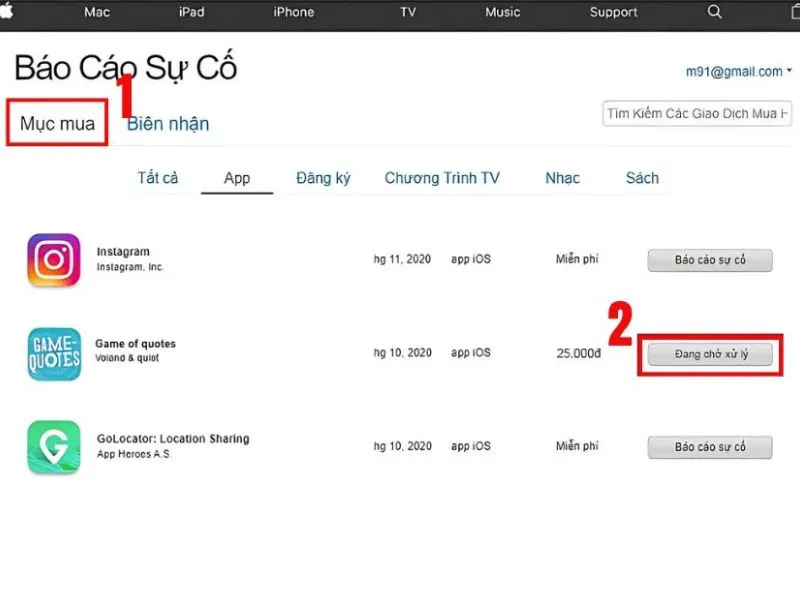Open the TV menu item
The height and width of the screenshot is (600, 800).
pos(408,12)
